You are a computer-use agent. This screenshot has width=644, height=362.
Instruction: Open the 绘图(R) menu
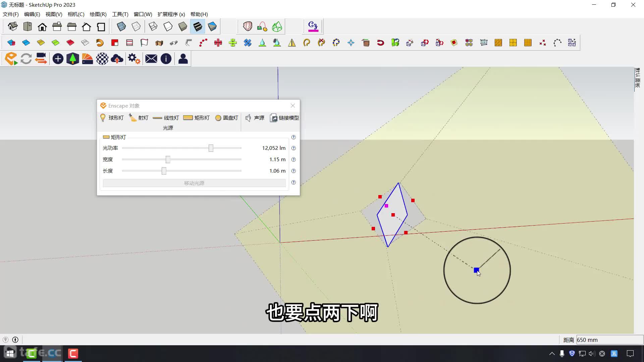pyautogui.click(x=98, y=14)
